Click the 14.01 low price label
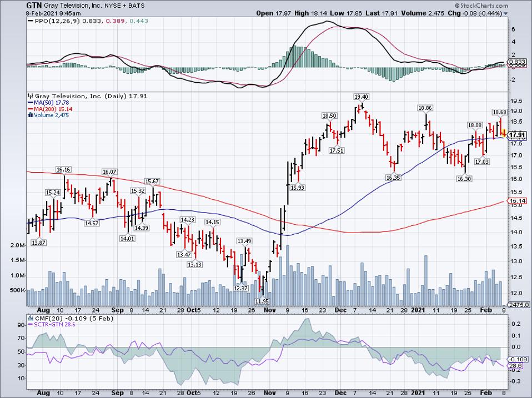 (127, 239)
